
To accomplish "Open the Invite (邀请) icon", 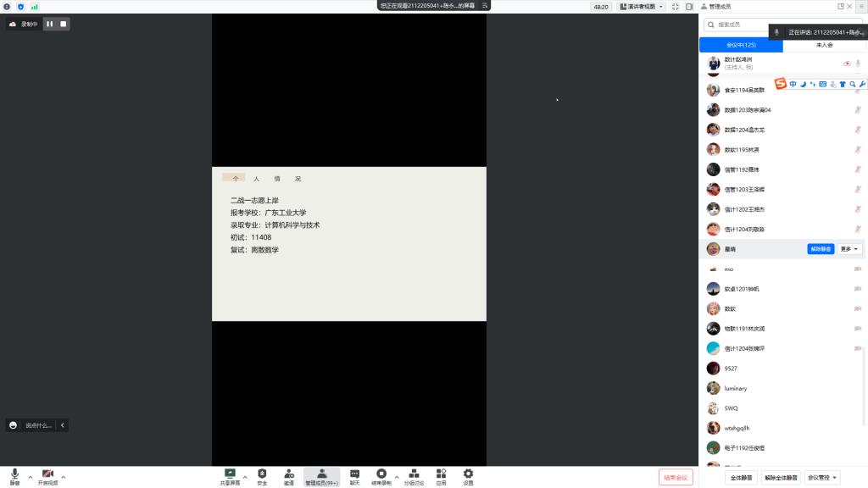I will [289, 475].
